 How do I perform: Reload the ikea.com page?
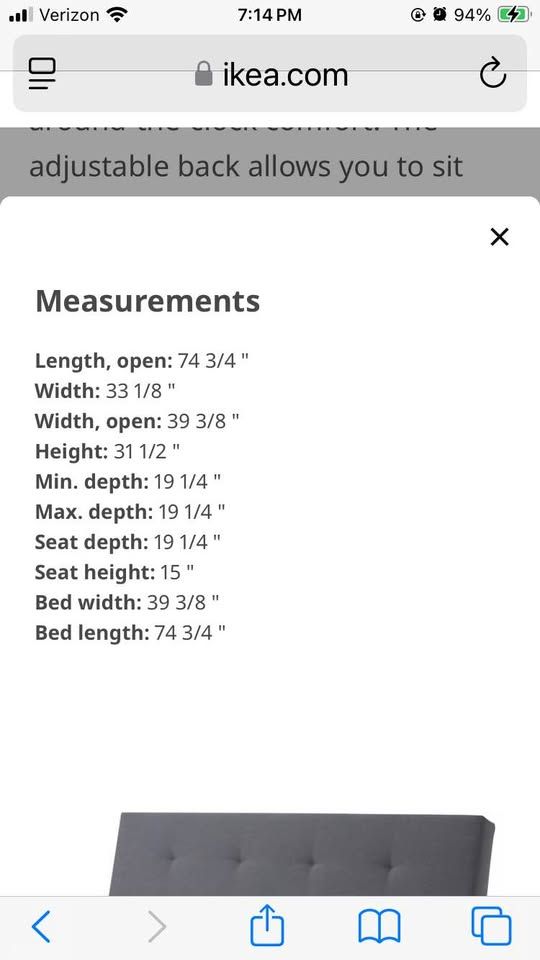click(x=493, y=73)
